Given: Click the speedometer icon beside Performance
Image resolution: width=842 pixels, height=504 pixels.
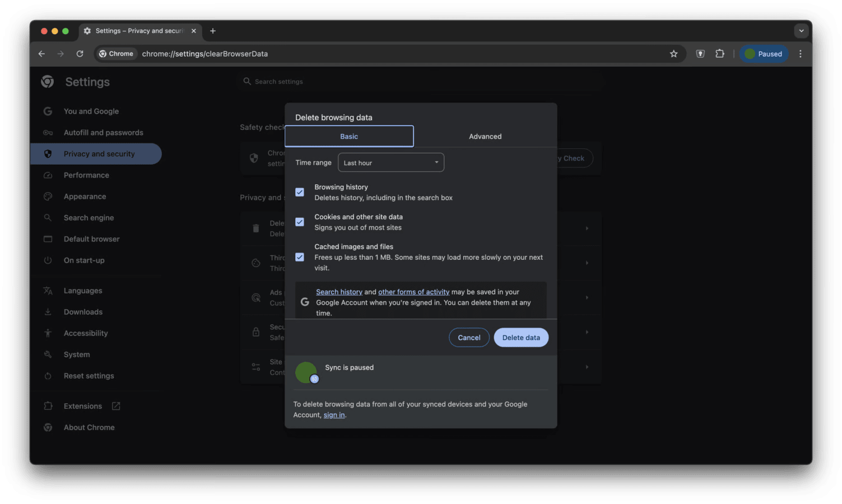Looking at the screenshot, I should pyautogui.click(x=48, y=175).
